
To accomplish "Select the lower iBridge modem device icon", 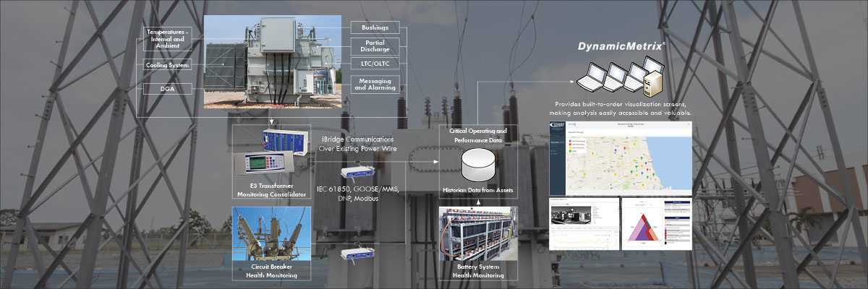I will coord(357,254).
